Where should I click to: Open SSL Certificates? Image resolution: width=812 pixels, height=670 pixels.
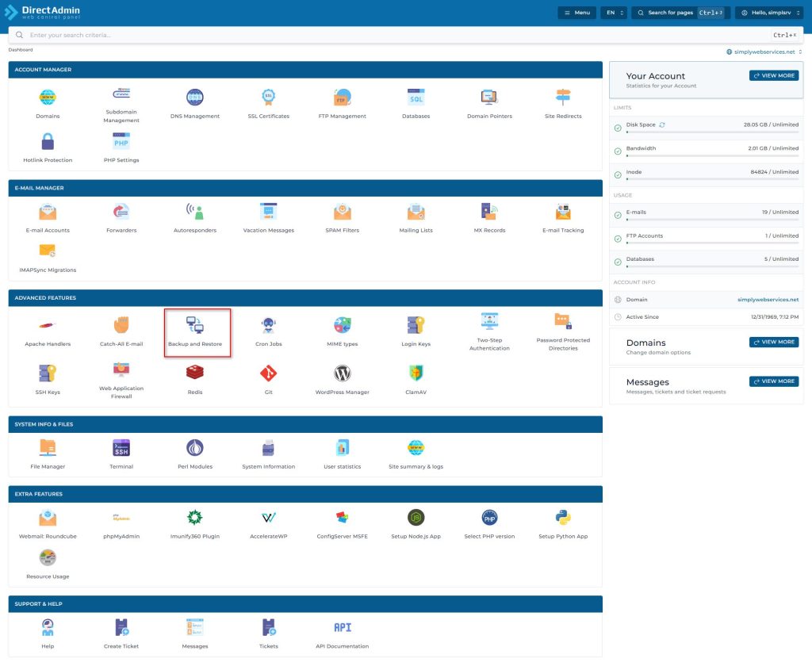pyautogui.click(x=268, y=104)
